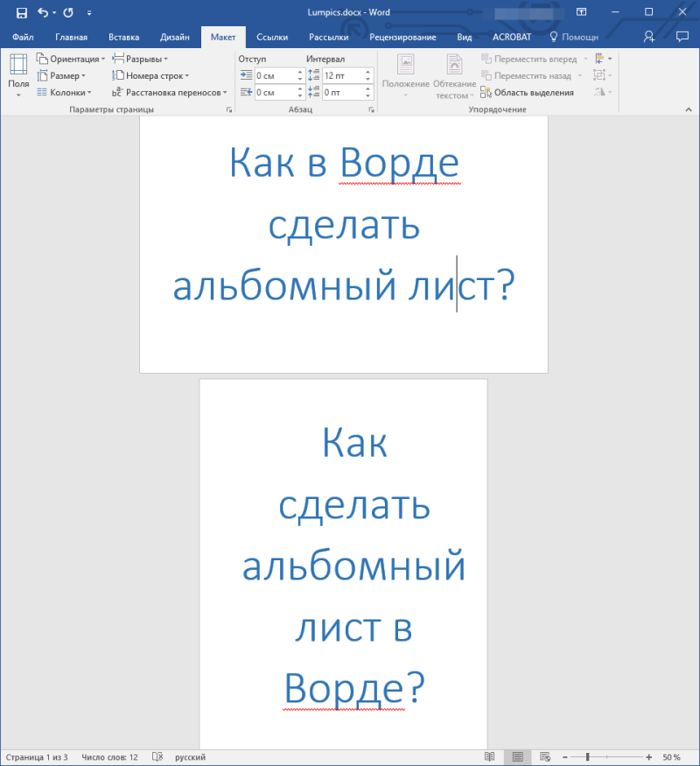
Task: Open the Поля margins button
Action: click(18, 75)
